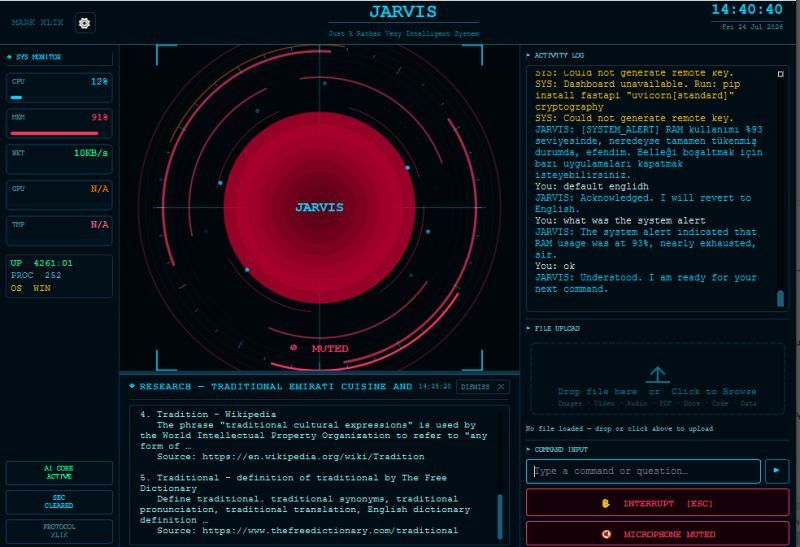This screenshot has width=800, height=547.
Task: Click log line 'You: what was the system alert'
Action: 620,221
